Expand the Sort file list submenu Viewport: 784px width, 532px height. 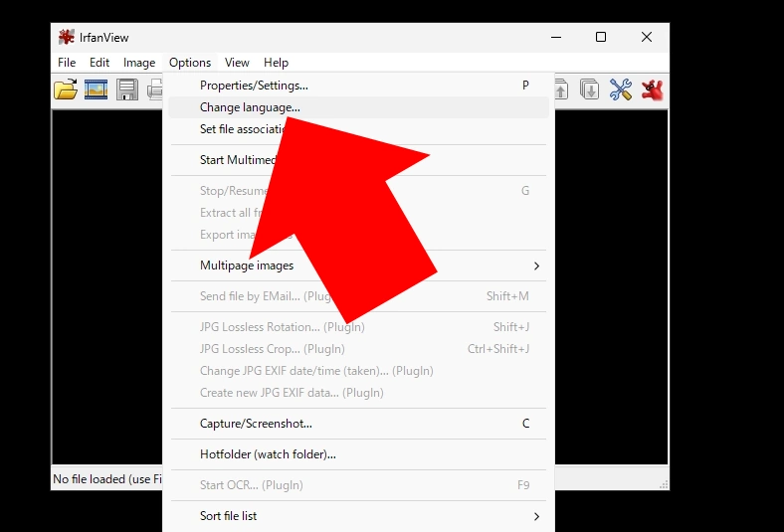pyautogui.click(x=358, y=516)
